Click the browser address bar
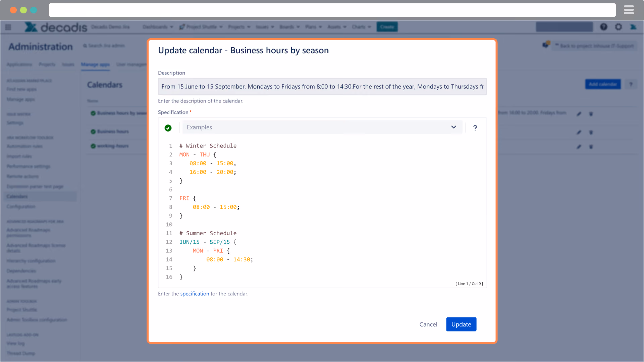This screenshot has height=362, width=644. 332,10
